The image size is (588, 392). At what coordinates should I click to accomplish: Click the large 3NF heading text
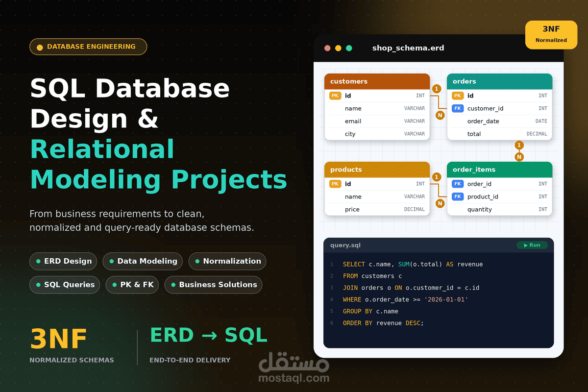[59, 339]
